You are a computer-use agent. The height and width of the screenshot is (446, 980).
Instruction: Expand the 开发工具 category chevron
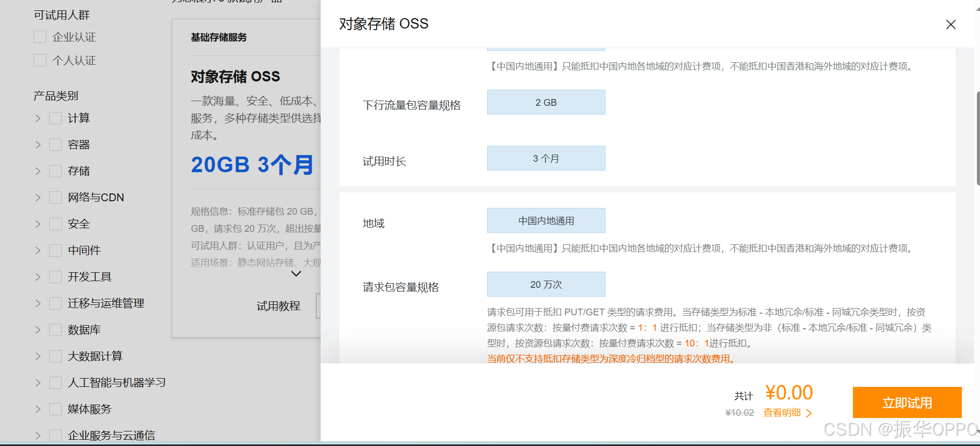38,277
